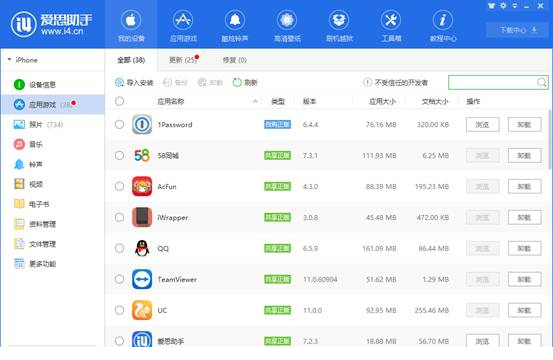The height and width of the screenshot is (360, 553).
Task: Uninstall AcFun app
Action: (x=524, y=186)
